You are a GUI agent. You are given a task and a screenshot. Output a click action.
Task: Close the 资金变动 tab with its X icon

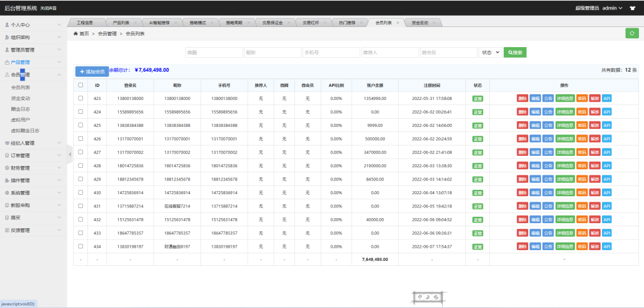pyautogui.click(x=435, y=23)
